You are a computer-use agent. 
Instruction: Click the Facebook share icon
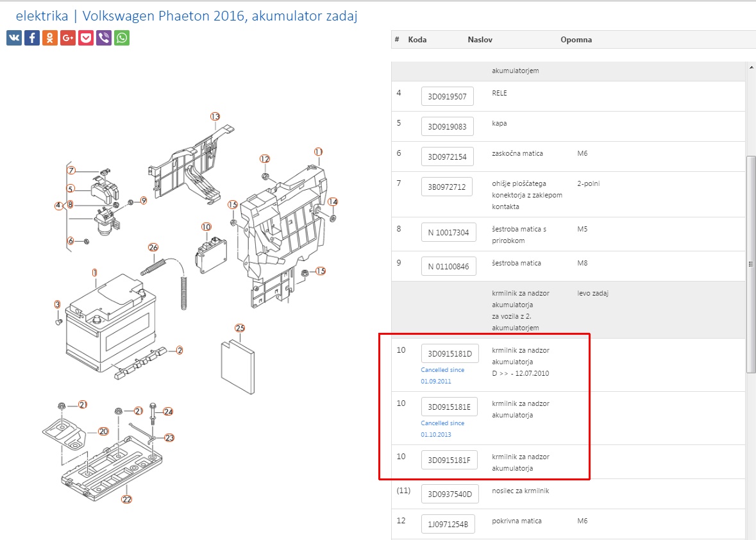click(x=32, y=38)
